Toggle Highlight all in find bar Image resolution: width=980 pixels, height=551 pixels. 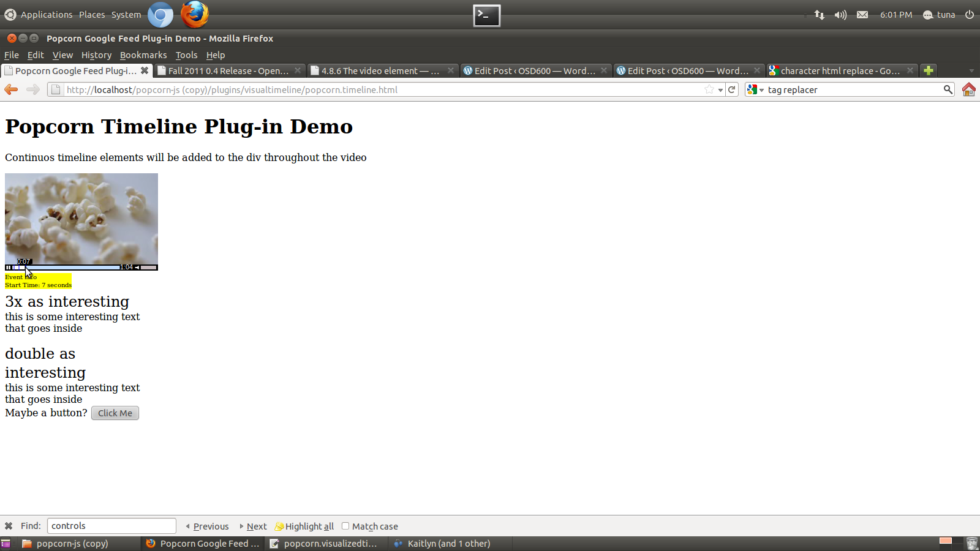tap(304, 527)
